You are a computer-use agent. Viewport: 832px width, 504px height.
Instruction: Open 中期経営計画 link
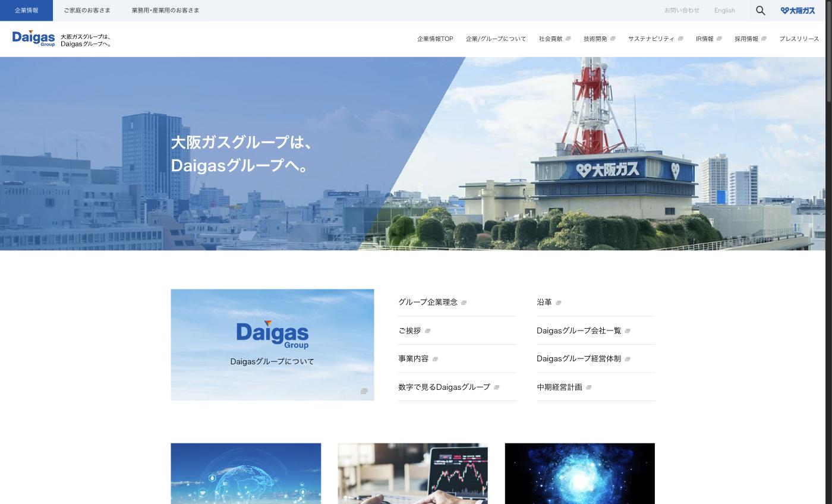coord(559,387)
